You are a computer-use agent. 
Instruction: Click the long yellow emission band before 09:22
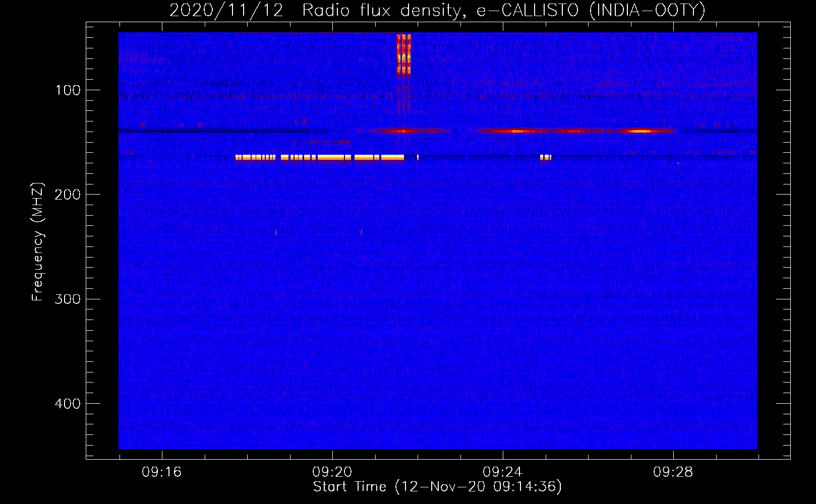[320, 158]
